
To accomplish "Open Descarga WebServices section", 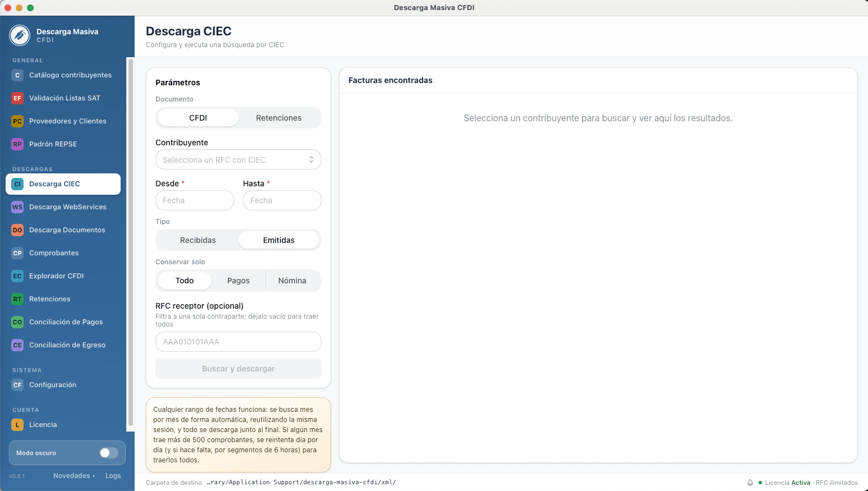I will (x=63, y=207).
